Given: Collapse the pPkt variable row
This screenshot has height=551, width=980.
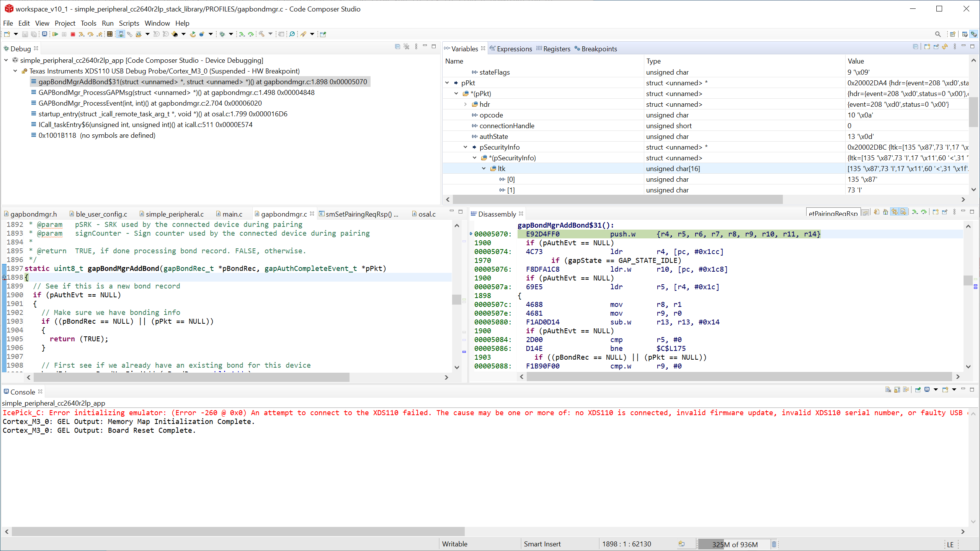Looking at the screenshot, I should click(447, 83).
